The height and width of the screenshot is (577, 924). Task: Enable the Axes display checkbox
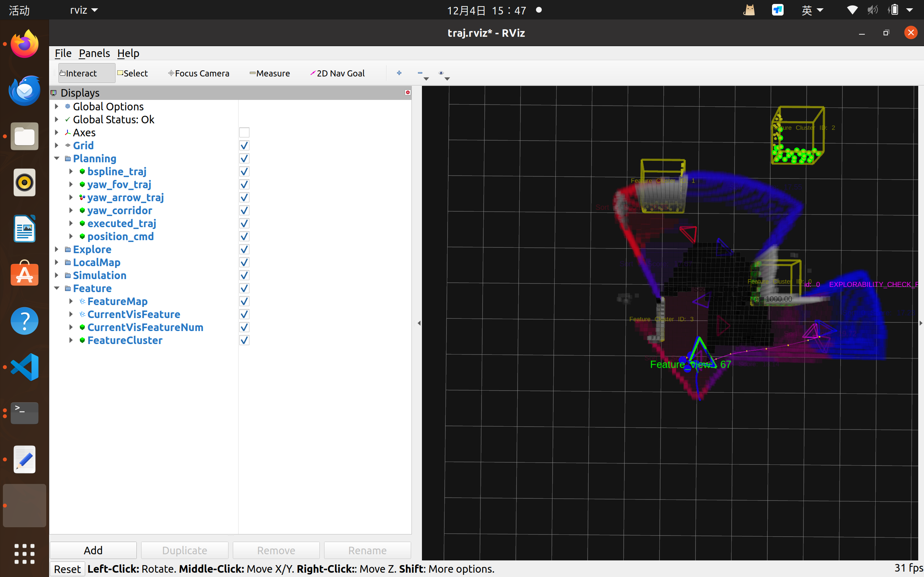tap(244, 132)
